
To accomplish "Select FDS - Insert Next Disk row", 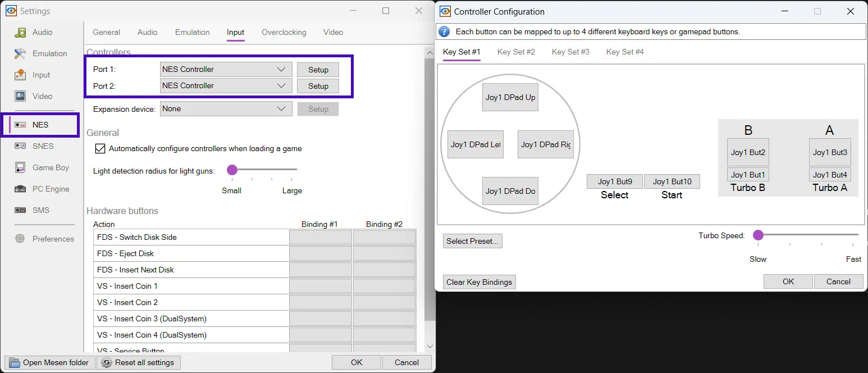I will pos(255,270).
